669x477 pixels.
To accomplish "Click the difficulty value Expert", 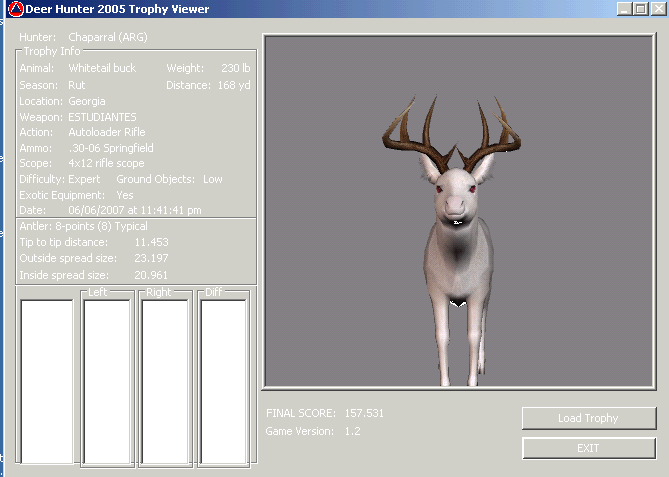I will coord(84,179).
